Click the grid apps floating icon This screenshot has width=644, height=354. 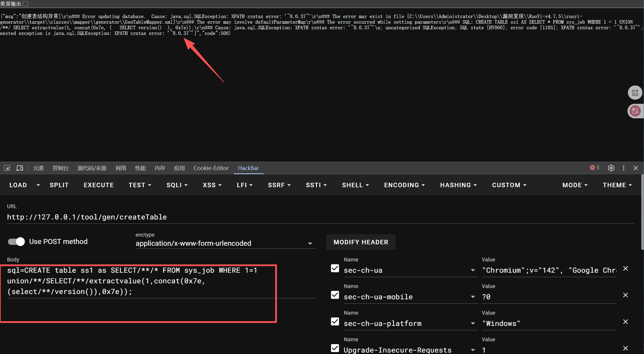635,93
